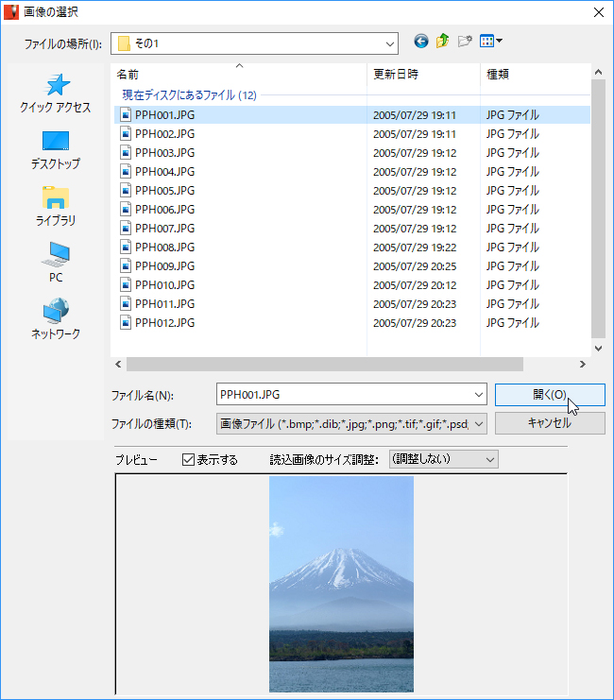
Task: Click the horizontal scrollbar of file list
Action: 324,364
